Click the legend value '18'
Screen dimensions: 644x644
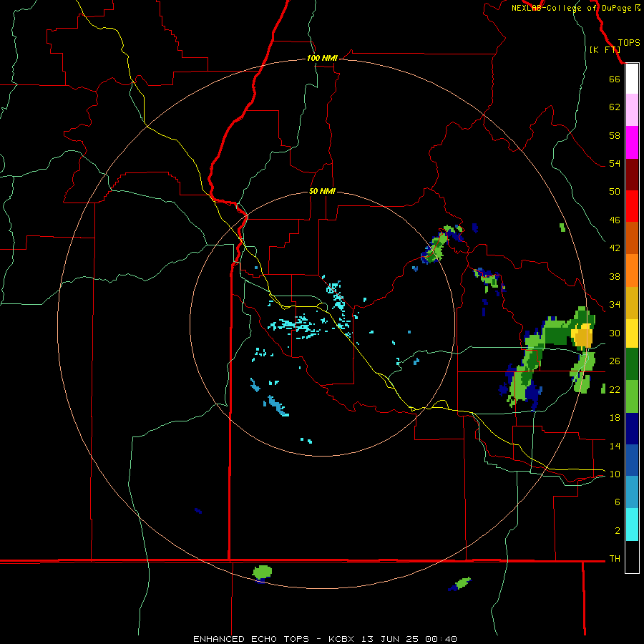click(x=615, y=418)
